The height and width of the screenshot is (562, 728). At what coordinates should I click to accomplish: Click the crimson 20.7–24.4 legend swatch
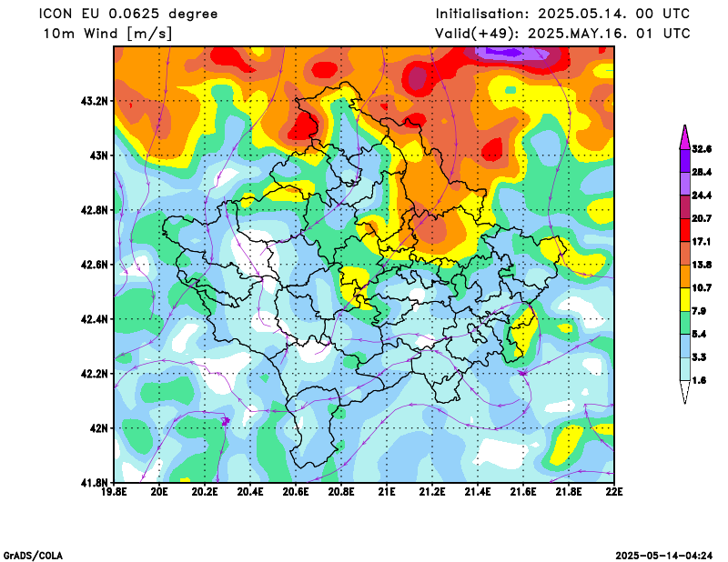click(685, 207)
